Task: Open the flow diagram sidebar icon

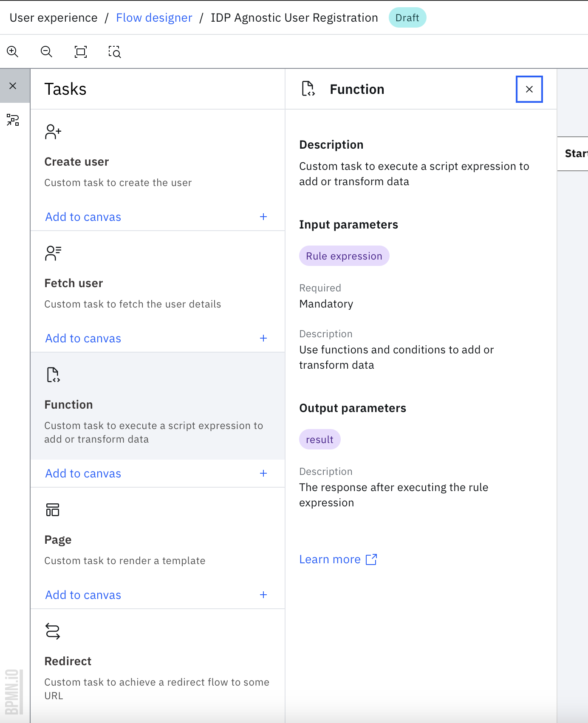Action: (13, 120)
